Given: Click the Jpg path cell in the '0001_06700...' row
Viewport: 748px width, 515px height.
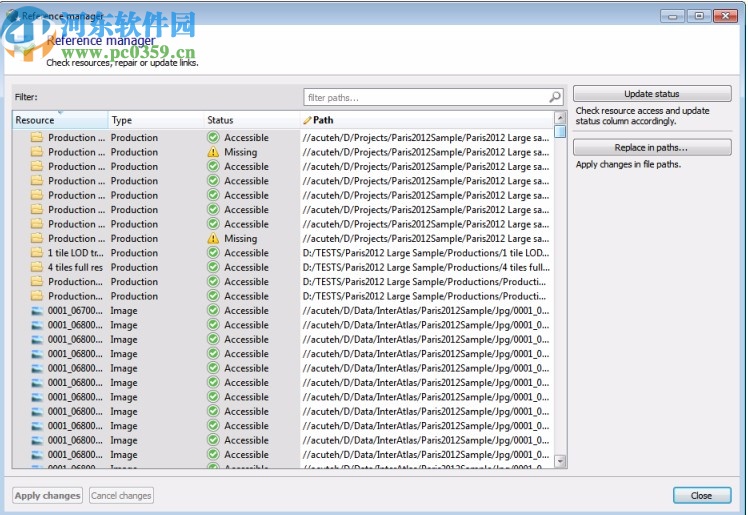Looking at the screenshot, I should [x=426, y=310].
